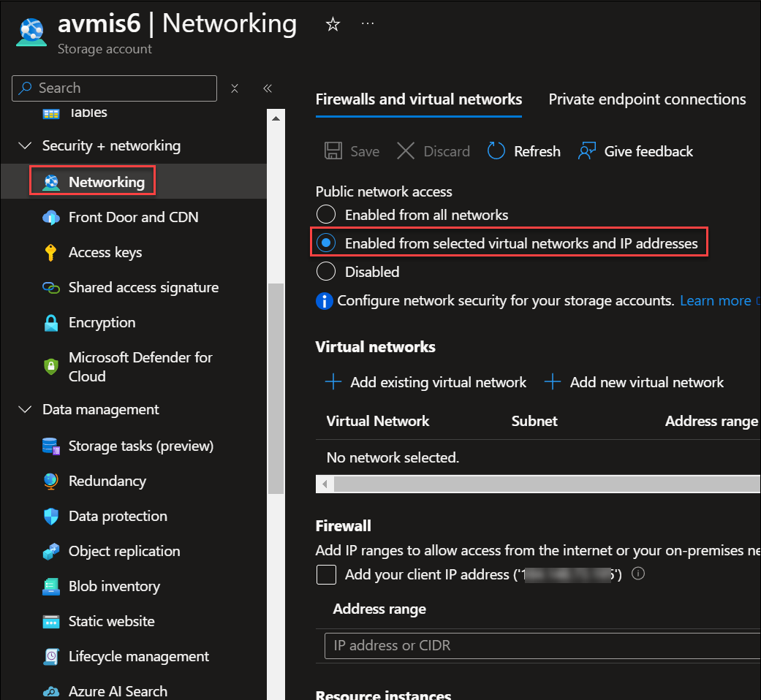761x700 pixels.
Task: Collapse the Data management section
Action: pyautogui.click(x=25, y=410)
